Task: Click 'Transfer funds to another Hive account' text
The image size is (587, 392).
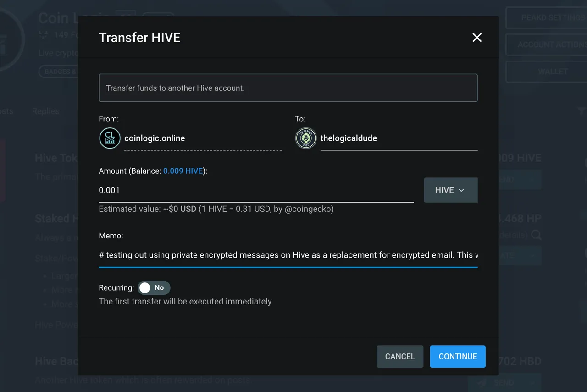Action: (175, 88)
